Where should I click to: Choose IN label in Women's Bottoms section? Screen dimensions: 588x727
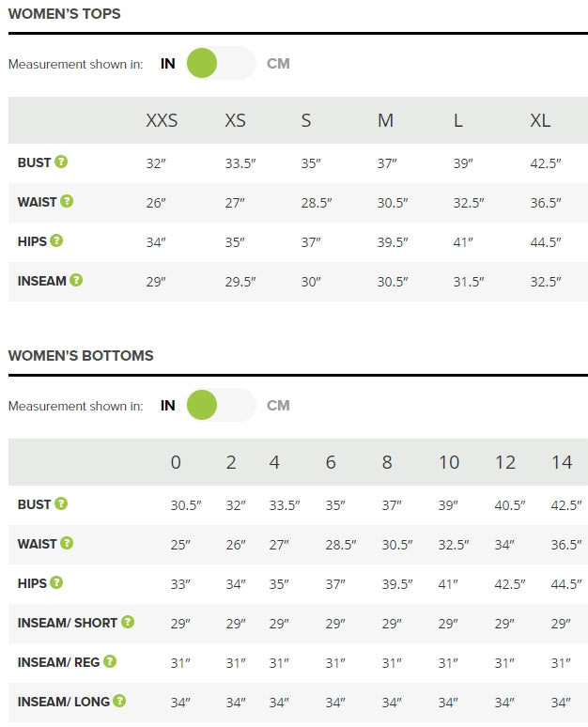coord(168,405)
